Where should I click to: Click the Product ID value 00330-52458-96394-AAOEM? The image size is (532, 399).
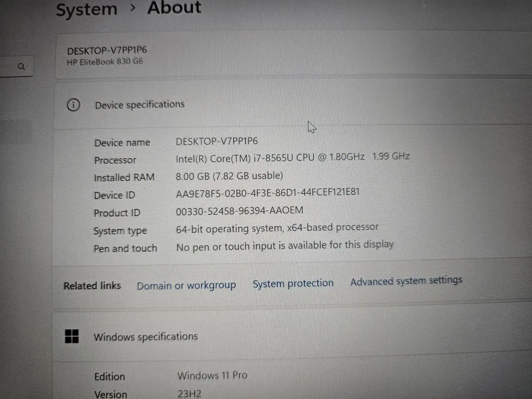point(240,211)
